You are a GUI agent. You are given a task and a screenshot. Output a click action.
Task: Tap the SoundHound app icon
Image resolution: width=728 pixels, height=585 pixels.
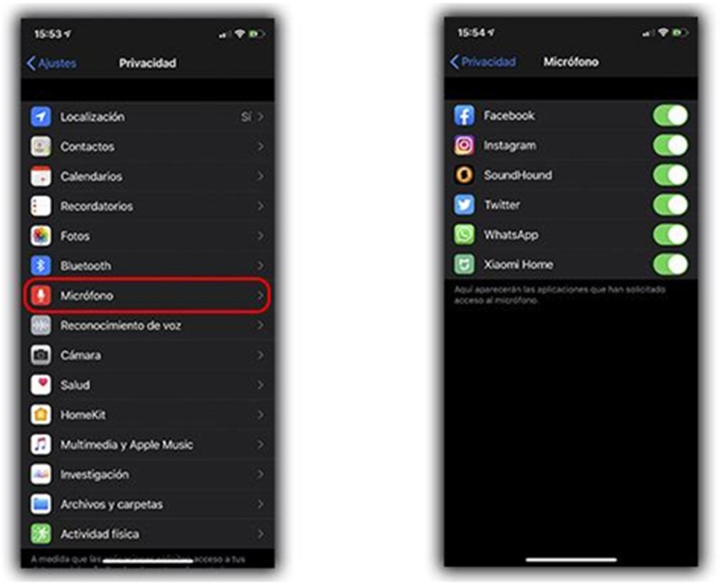tap(464, 175)
